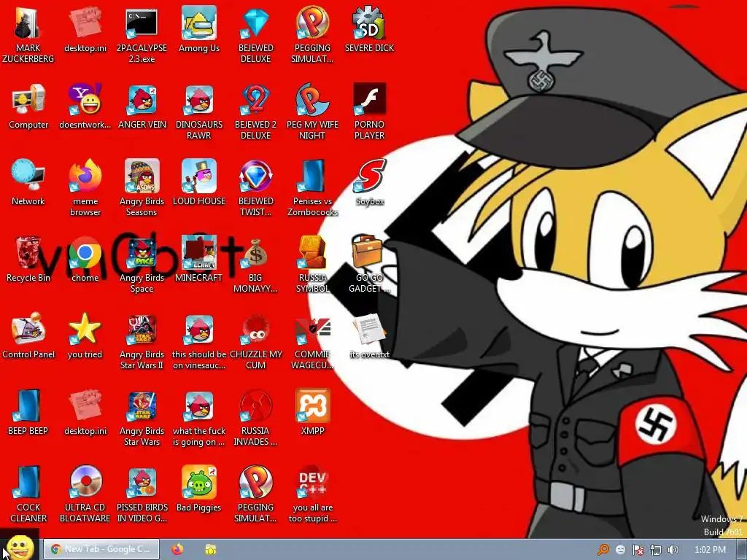
Task: Open the volume speaker tray icon
Action: coord(673,550)
